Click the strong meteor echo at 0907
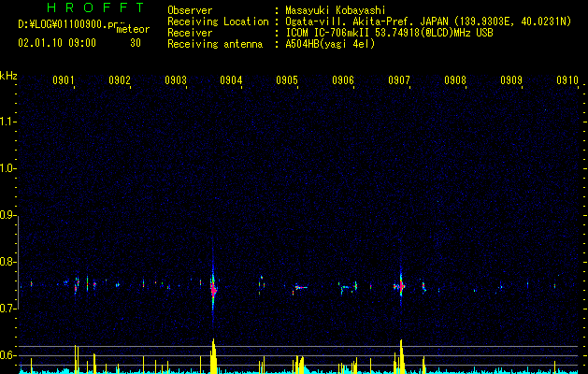This screenshot has height=374, width=588. tap(400, 286)
